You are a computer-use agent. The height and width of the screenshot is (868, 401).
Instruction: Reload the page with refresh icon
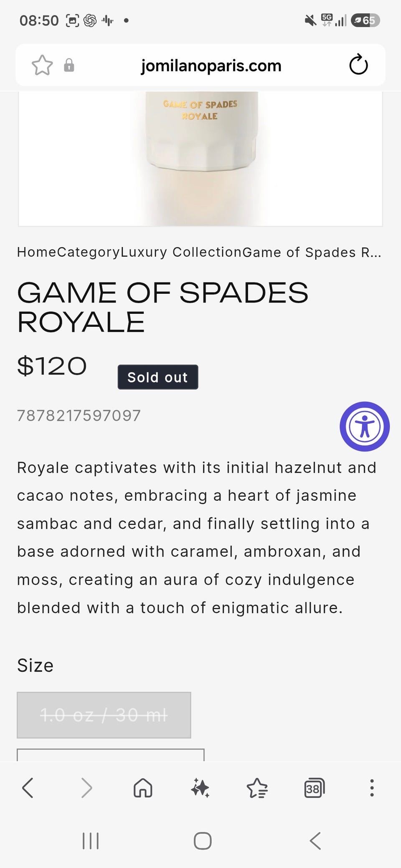[358, 65]
